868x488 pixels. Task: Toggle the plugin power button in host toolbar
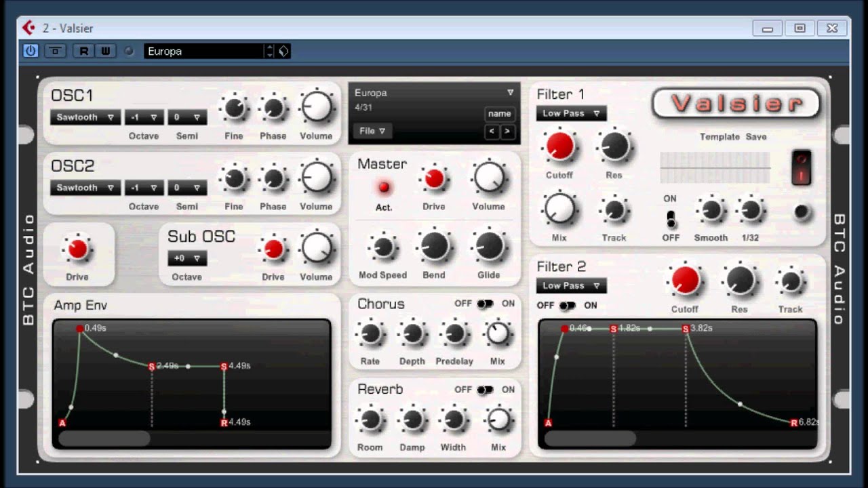(x=31, y=51)
